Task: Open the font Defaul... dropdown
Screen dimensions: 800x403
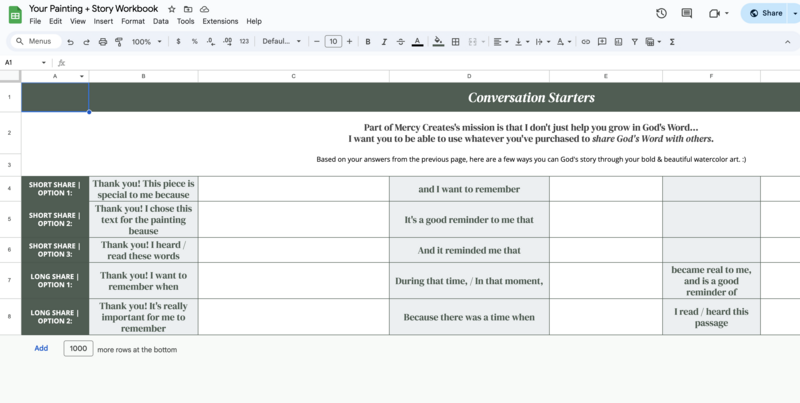Action: (x=282, y=42)
